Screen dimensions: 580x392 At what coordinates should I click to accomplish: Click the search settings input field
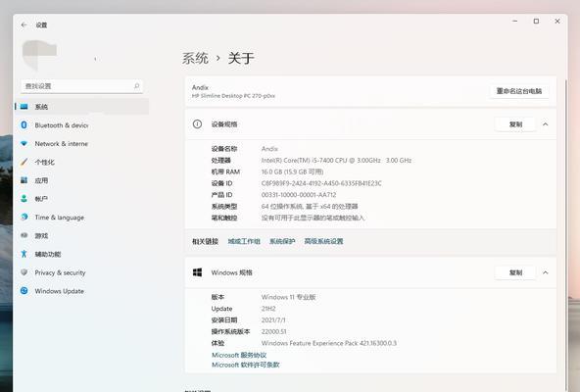[x=81, y=86]
